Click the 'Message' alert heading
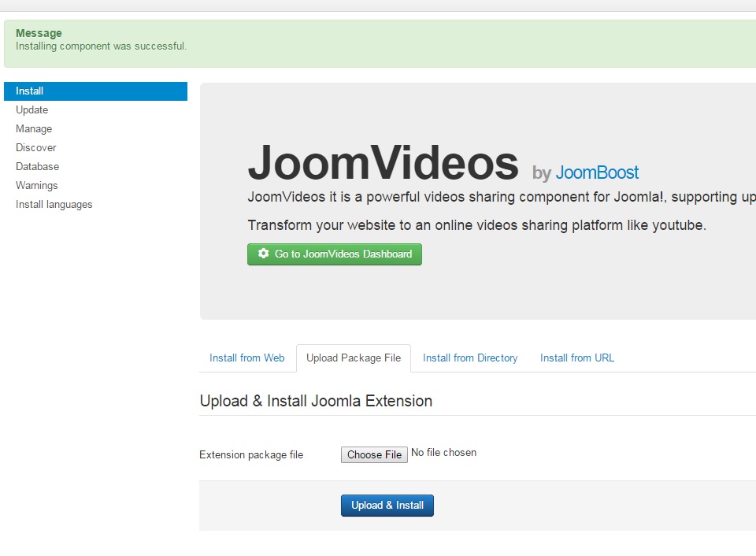756x556 pixels. point(39,33)
